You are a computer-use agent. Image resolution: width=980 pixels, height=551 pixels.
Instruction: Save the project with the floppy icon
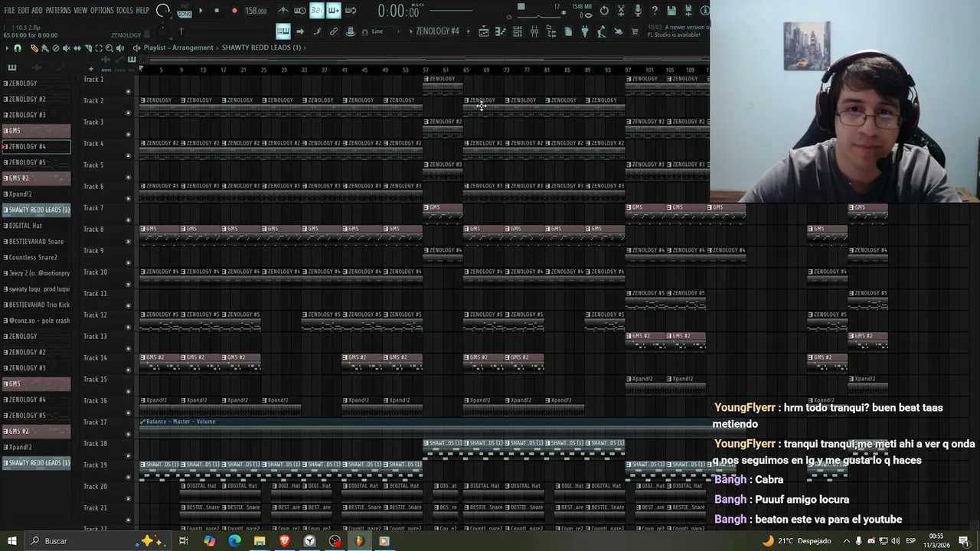671,11
